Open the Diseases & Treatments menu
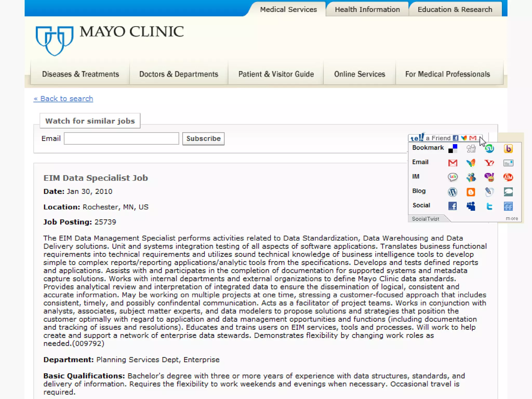The image size is (532, 399). click(x=80, y=74)
